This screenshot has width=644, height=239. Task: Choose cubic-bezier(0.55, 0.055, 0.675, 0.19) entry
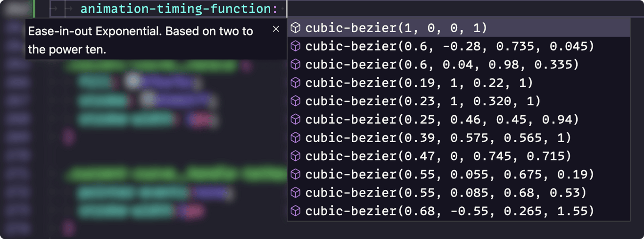pos(459,174)
